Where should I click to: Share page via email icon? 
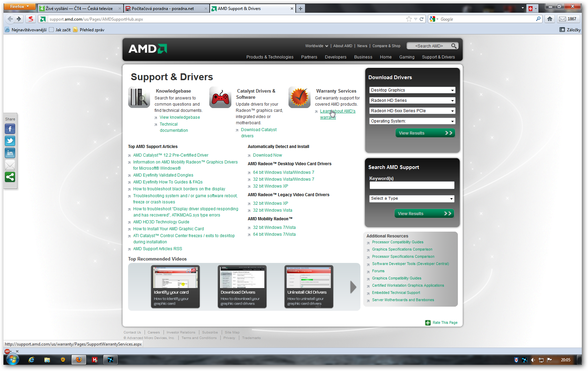click(x=10, y=165)
